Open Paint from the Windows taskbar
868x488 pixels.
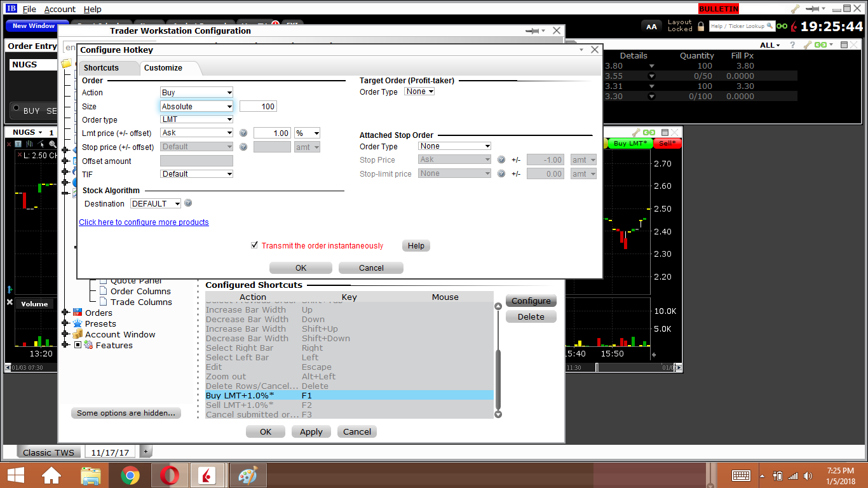click(246, 475)
